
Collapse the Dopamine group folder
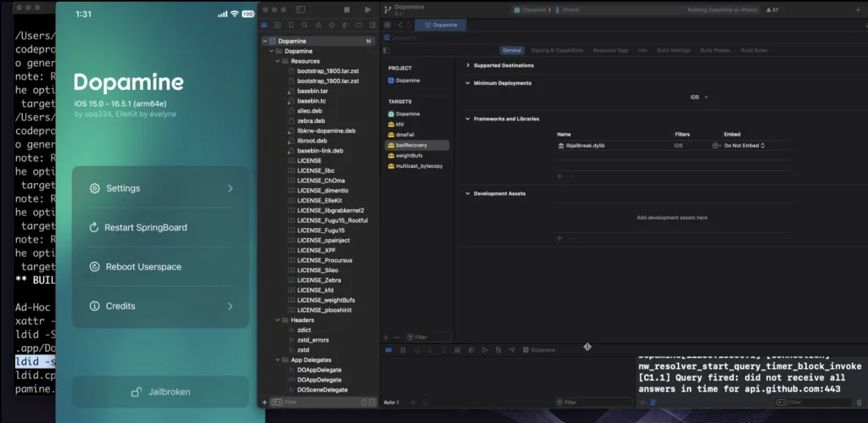pyautogui.click(x=271, y=51)
